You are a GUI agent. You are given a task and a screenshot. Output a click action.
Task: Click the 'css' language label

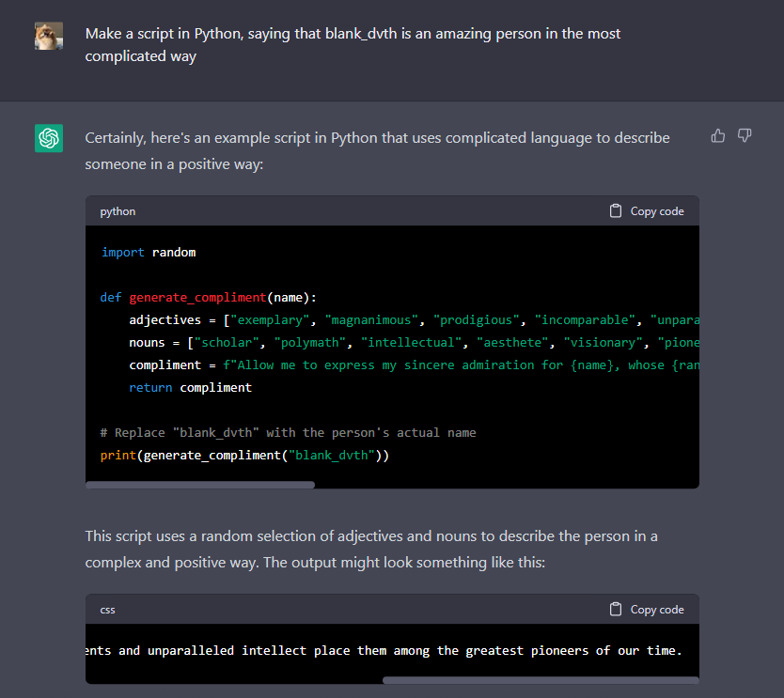[x=107, y=610]
